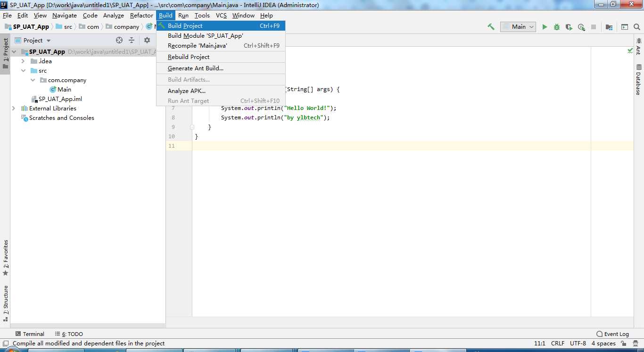644x352 pixels.
Task: Collapse all with Project panel icon
Action: point(132,41)
